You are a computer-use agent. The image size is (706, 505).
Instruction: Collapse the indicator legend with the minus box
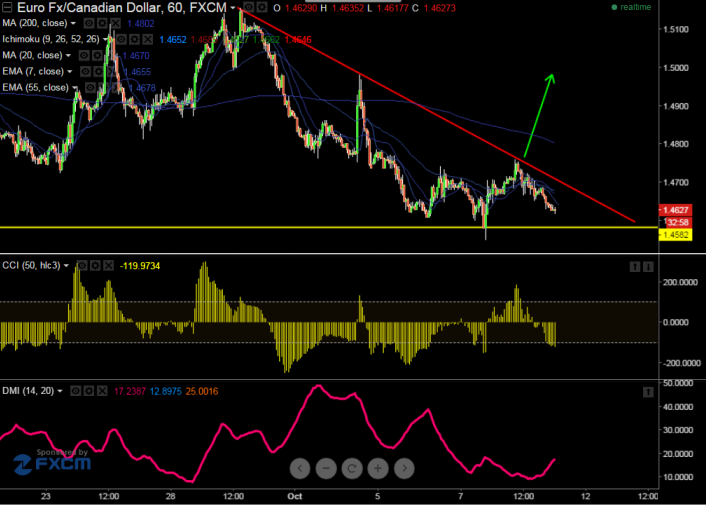[x=7, y=7]
